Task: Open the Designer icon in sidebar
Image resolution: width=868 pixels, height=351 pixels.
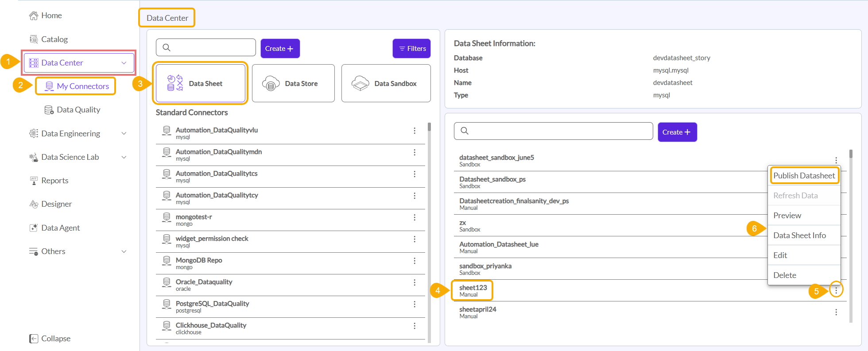Action: click(x=34, y=204)
